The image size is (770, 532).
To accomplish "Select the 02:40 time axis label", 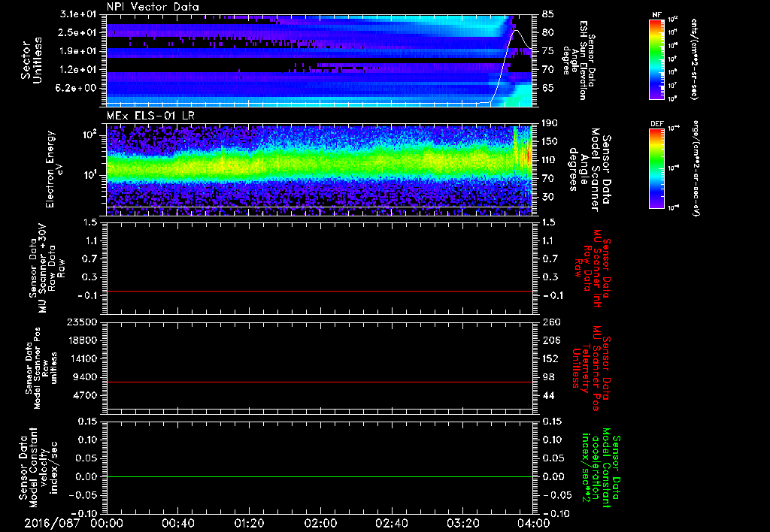I will (392, 523).
